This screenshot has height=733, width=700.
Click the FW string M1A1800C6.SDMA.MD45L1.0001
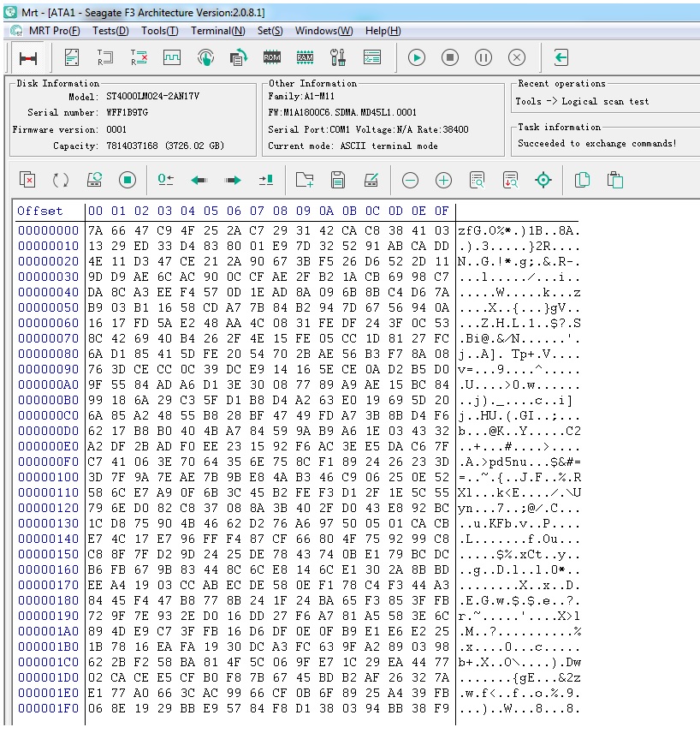click(342, 112)
